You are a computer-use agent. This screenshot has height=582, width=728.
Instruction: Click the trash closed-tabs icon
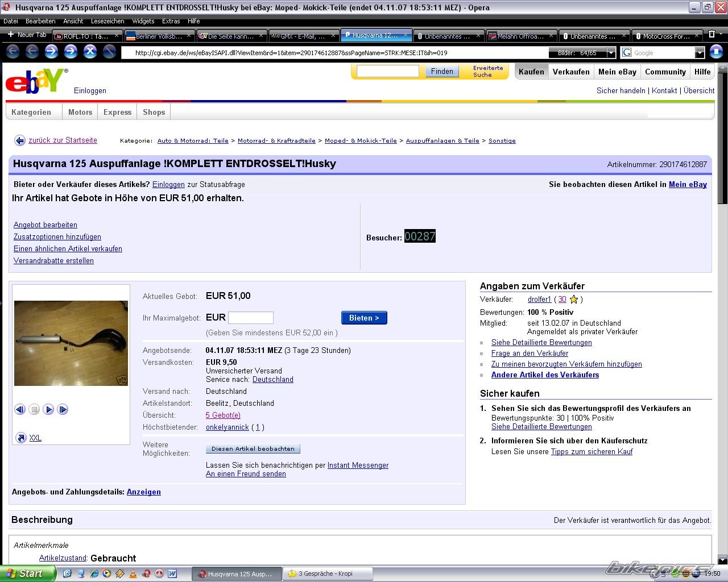(x=711, y=35)
